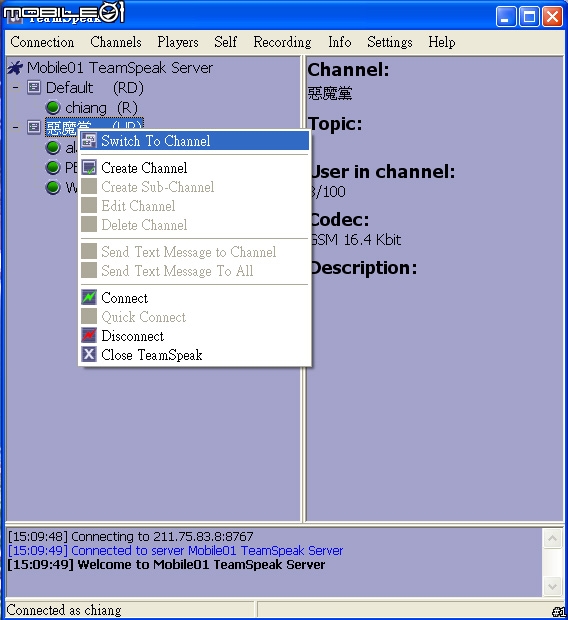568x620 pixels.
Task: Select the highlighted 惡魔黨 channel row
Action: [94, 127]
